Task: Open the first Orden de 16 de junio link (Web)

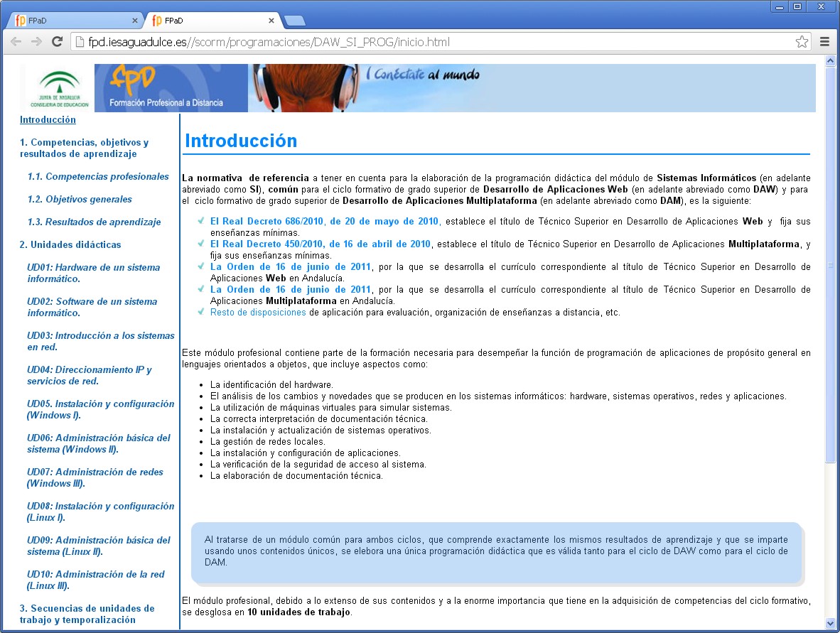Action: click(291, 266)
